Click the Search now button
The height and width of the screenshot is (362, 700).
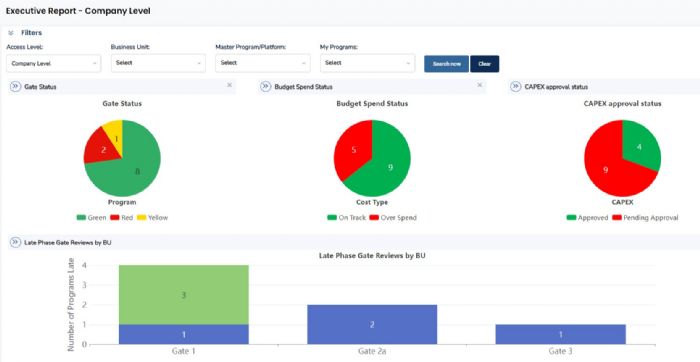(446, 64)
